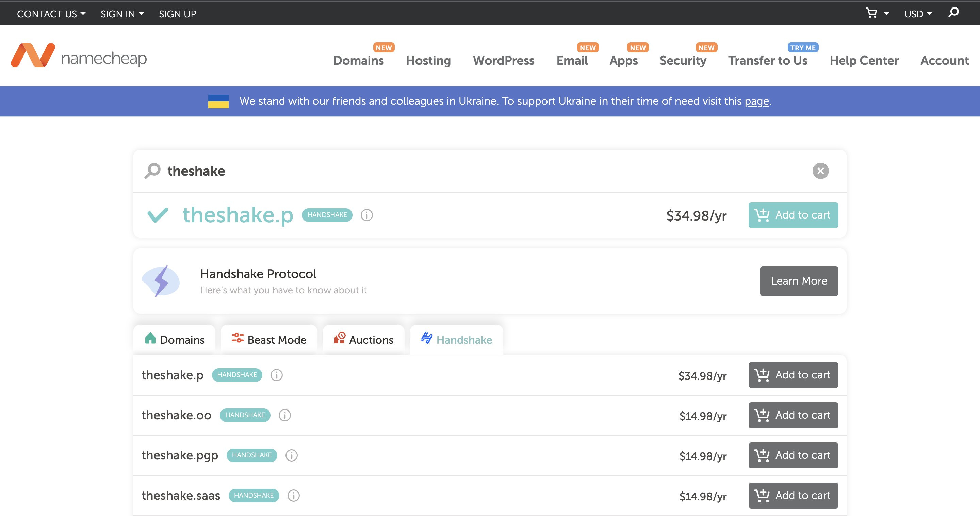Click the Handshake Protocol heading

(x=258, y=274)
